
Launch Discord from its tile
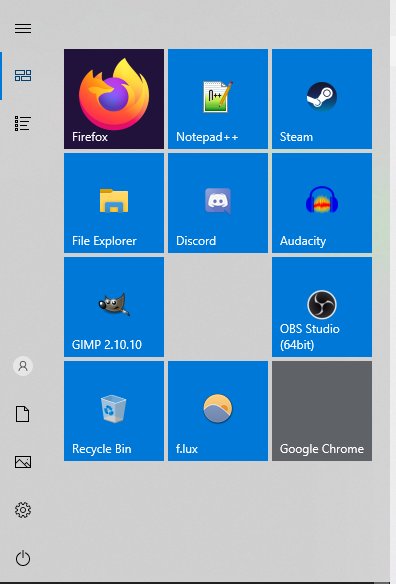pos(218,203)
